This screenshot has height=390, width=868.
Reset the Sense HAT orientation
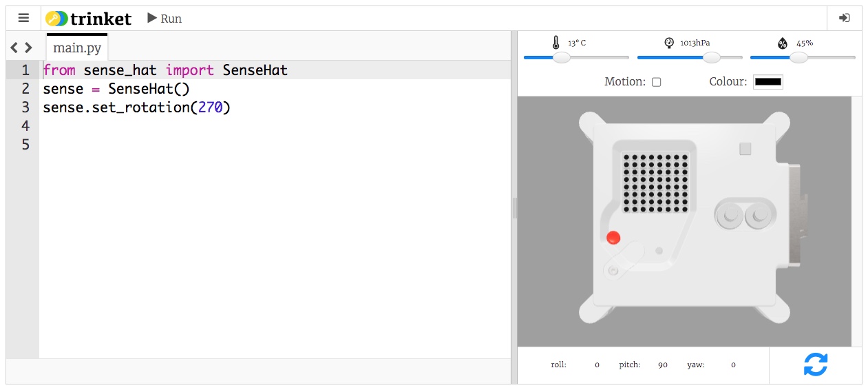(816, 365)
